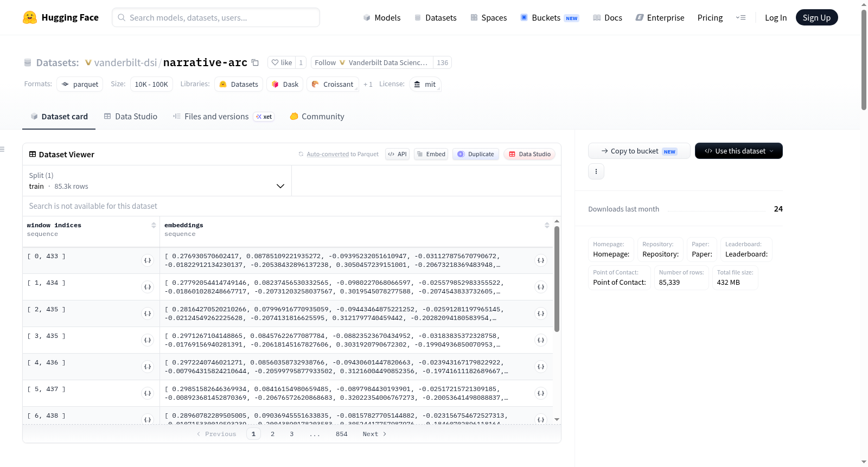This screenshot has height=467, width=868.
Task: Expand the cell for window indices row 0, 433
Action: [x=148, y=260]
